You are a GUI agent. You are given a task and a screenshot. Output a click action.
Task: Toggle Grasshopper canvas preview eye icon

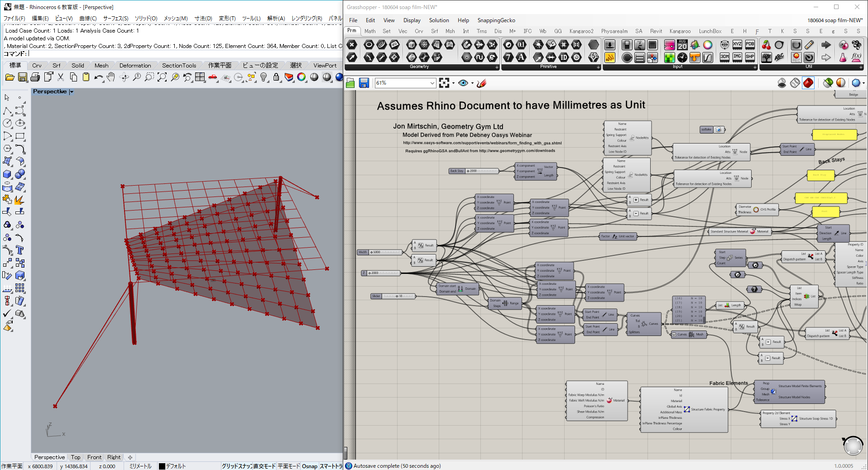tap(463, 83)
